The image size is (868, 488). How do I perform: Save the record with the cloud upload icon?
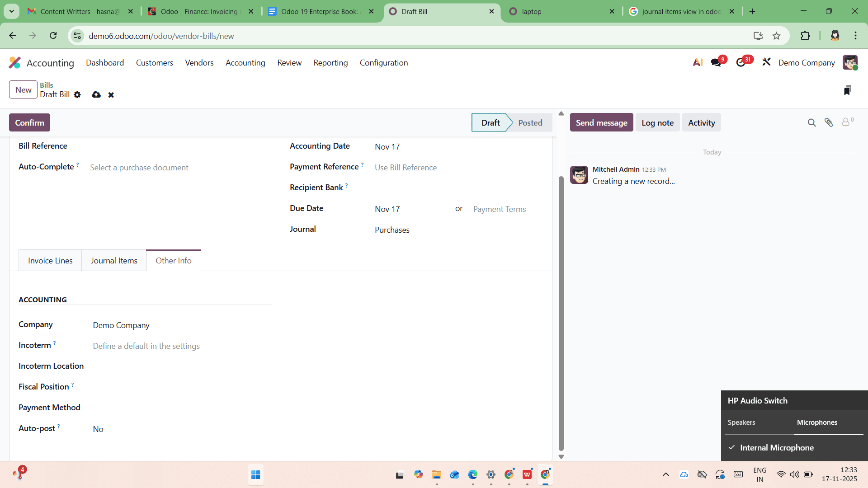96,95
